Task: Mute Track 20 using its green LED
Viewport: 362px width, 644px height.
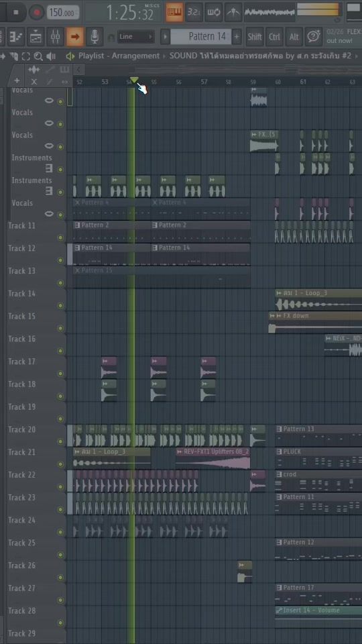Action: tap(61, 441)
